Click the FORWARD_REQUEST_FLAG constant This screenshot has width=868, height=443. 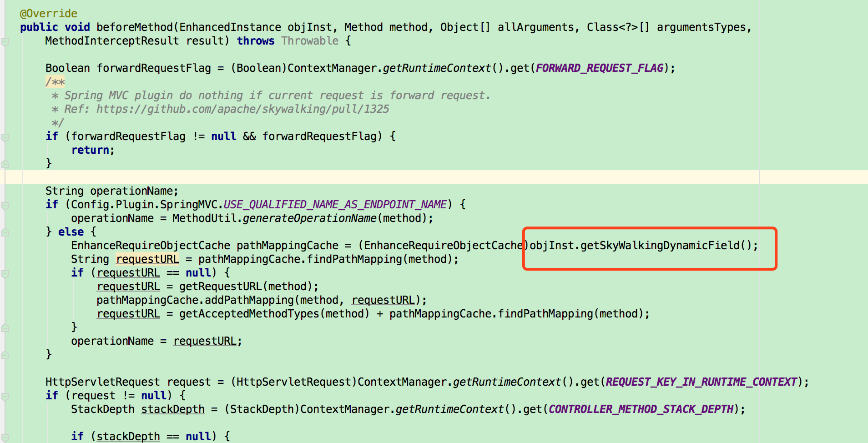pos(600,68)
